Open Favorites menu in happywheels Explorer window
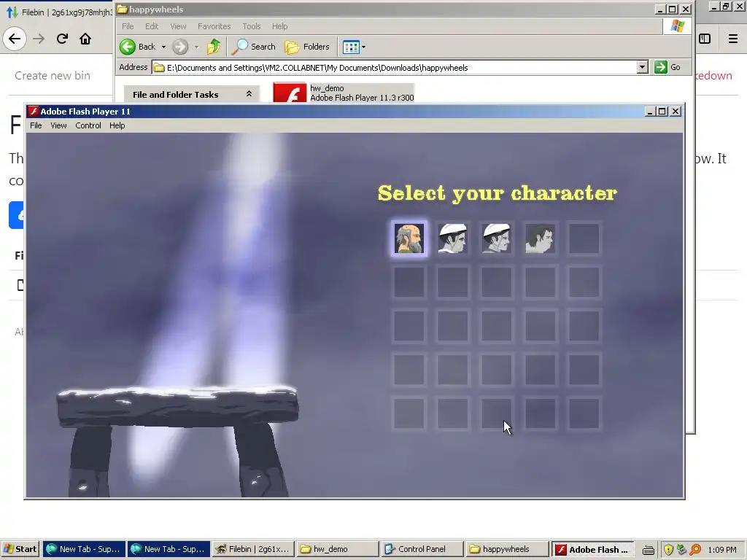Viewport: 747px width, 560px height. pos(214,26)
